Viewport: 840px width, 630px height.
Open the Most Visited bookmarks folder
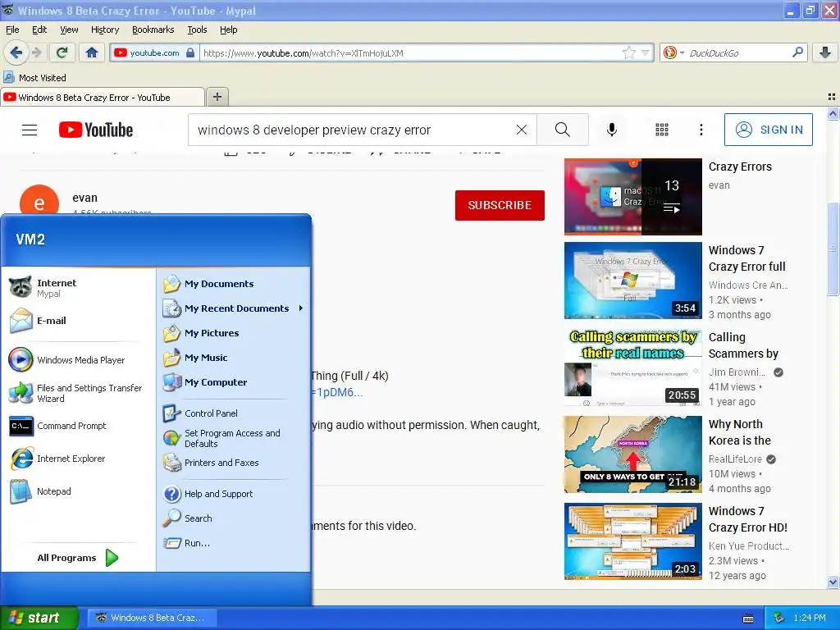[34, 78]
